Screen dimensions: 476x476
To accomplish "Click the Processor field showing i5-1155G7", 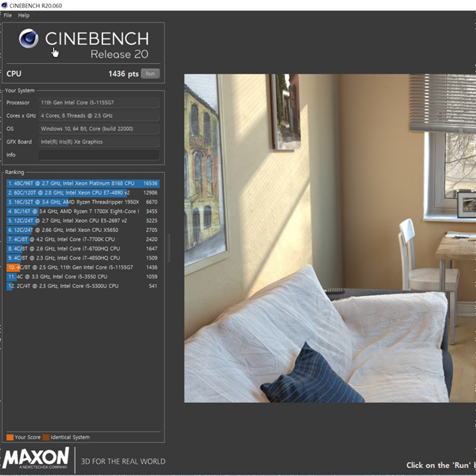I will tap(99, 102).
